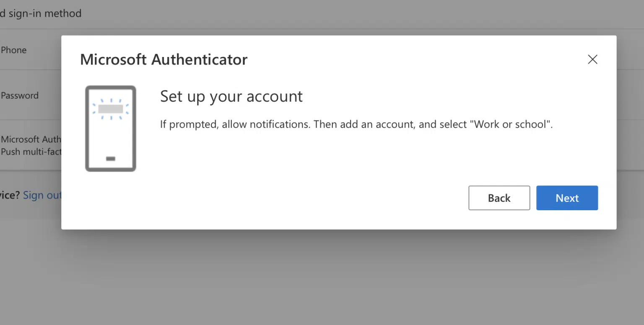Screen dimensions: 644x325
Task: Click the sign-in method page header
Action: click(41, 13)
